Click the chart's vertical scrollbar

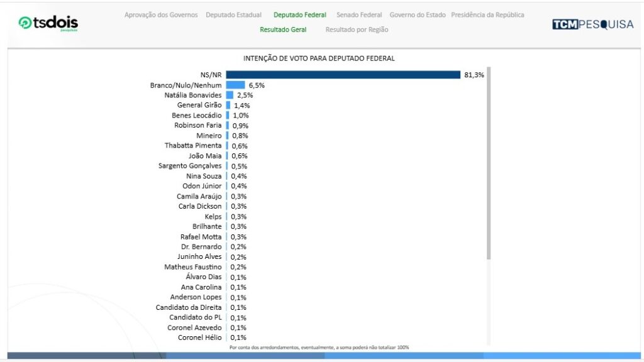tap(489, 163)
